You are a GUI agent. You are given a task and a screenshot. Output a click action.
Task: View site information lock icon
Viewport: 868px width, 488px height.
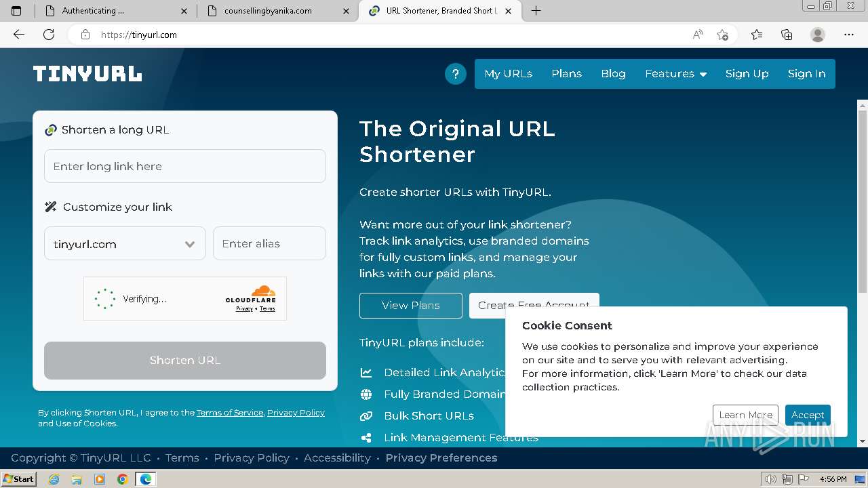[x=85, y=35]
